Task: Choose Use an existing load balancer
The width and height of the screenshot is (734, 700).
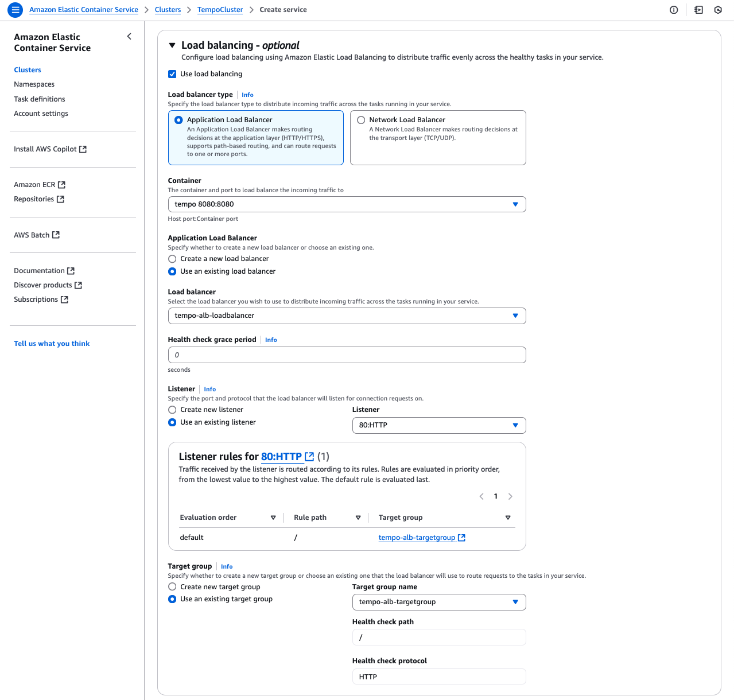Action: tap(172, 271)
